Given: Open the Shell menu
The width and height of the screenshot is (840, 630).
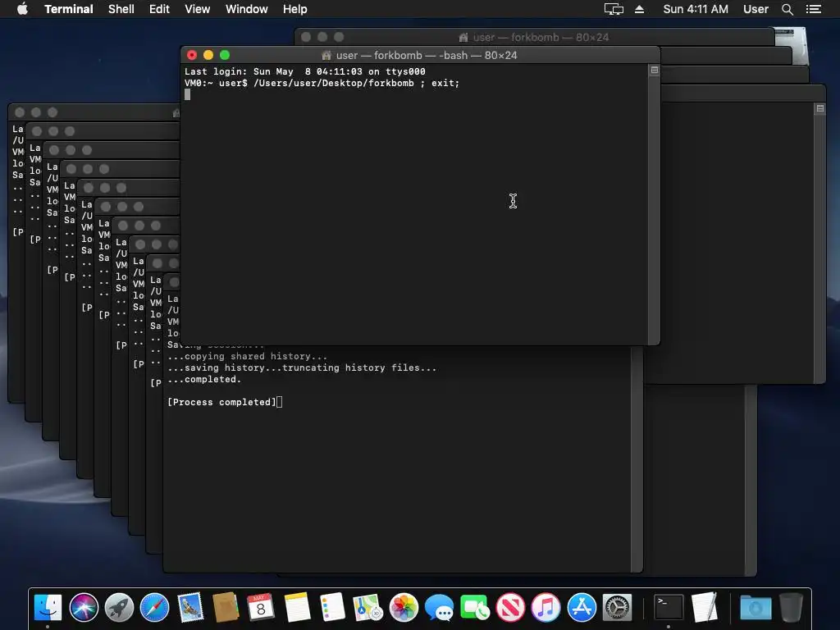Looking at the screenshot, I should pos(121,9).
